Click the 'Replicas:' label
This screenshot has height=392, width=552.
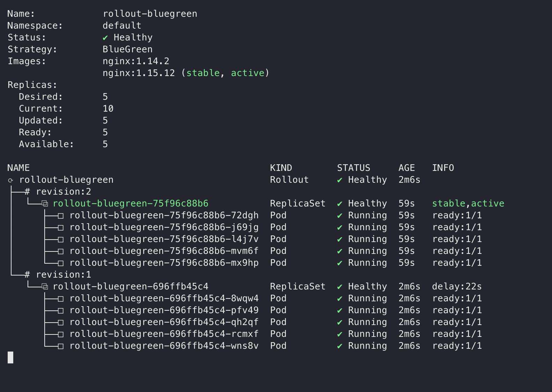point(32,85)
